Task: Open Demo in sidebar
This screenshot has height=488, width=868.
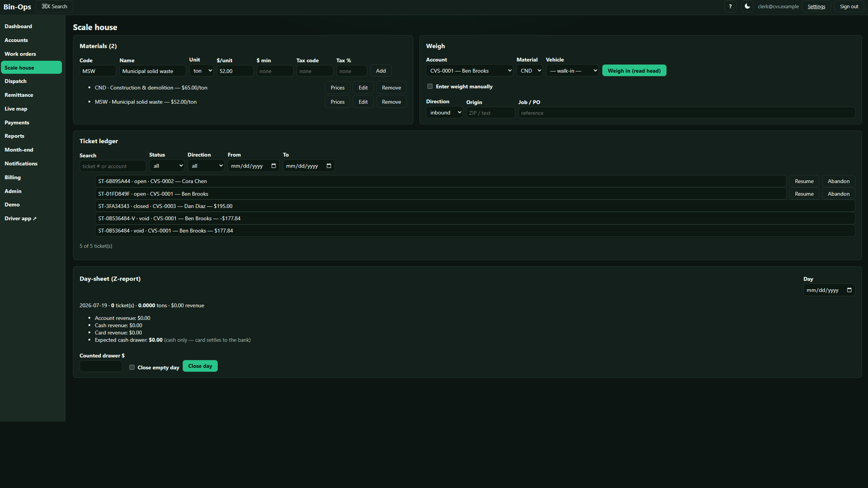Action: [x=31, y=205]
